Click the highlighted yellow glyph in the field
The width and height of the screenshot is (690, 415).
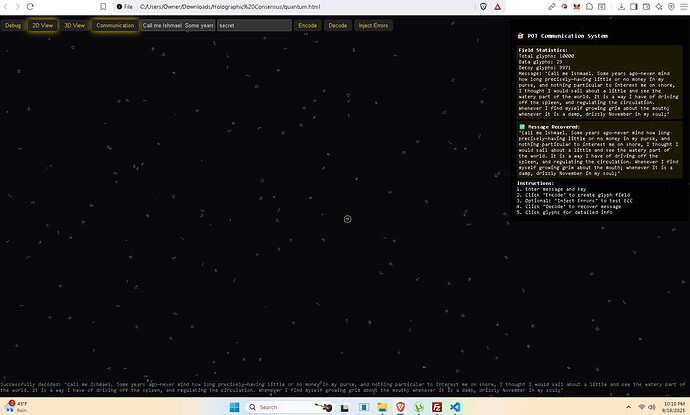point(347,218)
